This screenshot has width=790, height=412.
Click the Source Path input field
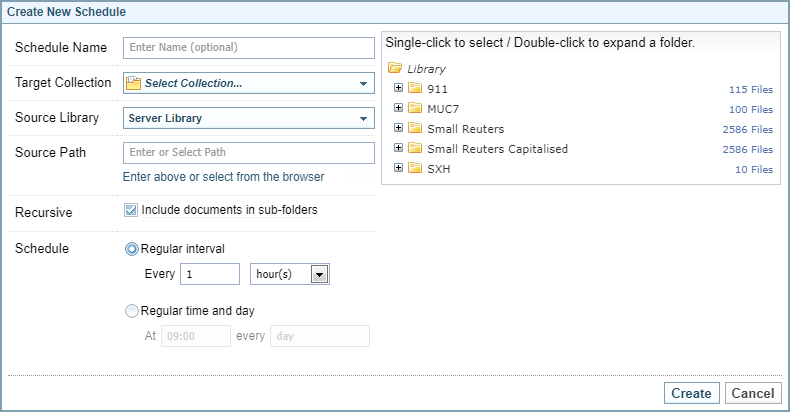[247, 153]
